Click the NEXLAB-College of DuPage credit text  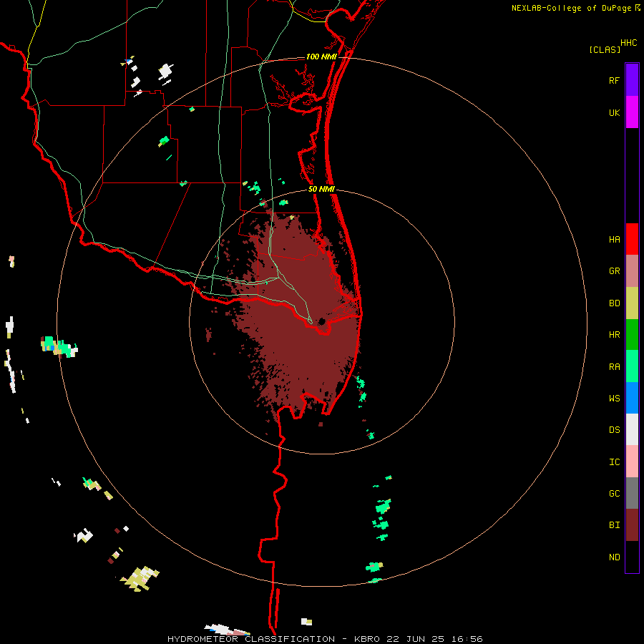pos(571,8)
